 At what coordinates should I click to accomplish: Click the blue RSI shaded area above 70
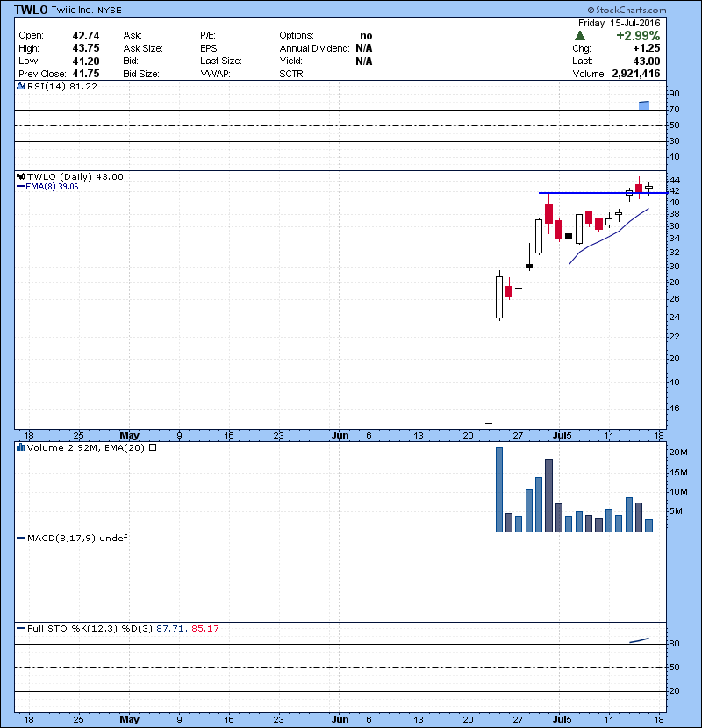[x=644, y=105]
